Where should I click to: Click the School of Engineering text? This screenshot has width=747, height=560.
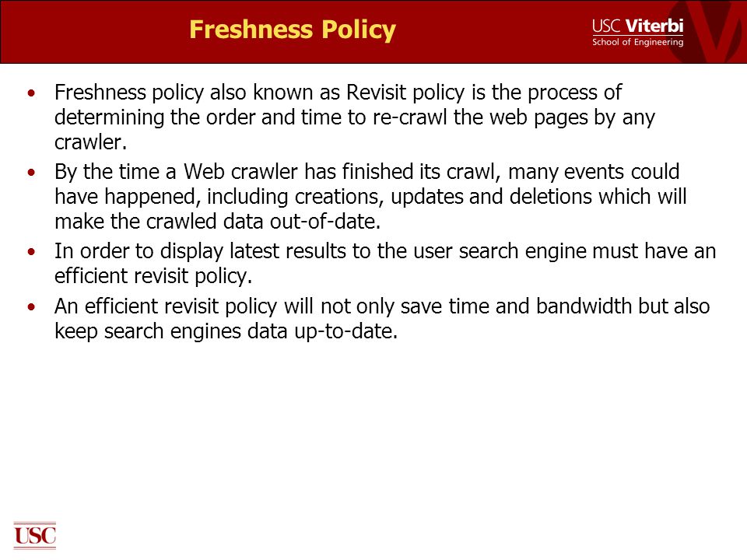tap(637, 42)
